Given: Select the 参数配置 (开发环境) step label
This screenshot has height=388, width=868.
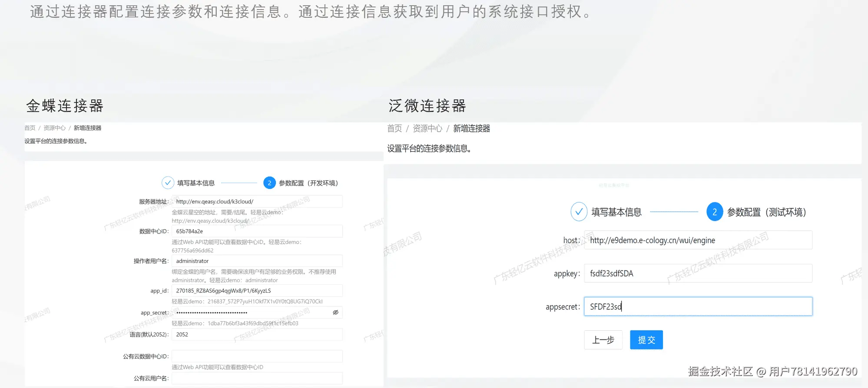Looking at the screenshot, I should (x=308, y=183).
